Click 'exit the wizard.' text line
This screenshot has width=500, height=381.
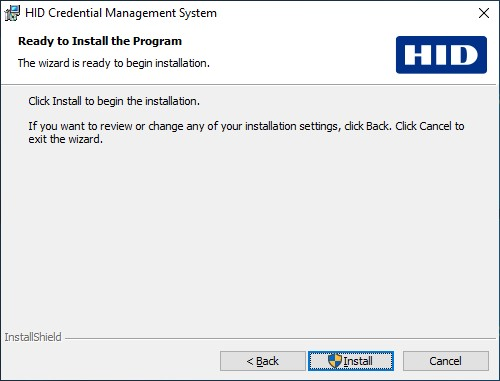click(65, 139)
